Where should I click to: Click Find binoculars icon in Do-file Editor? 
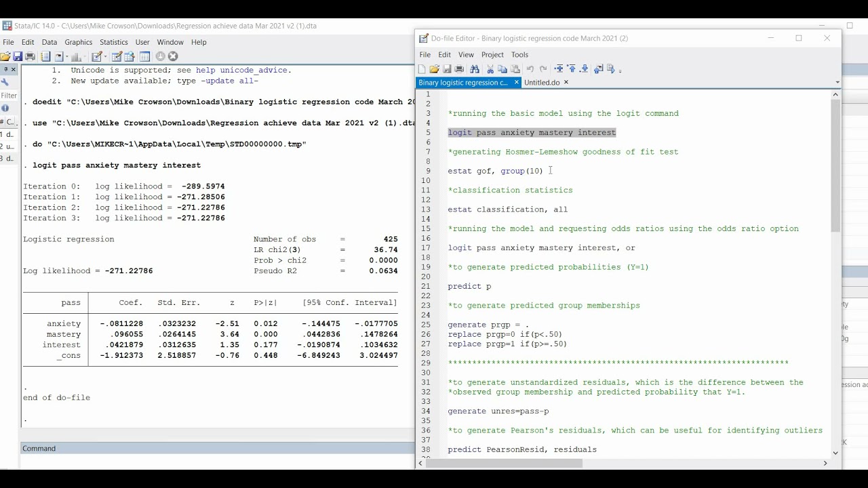[475, 69]
